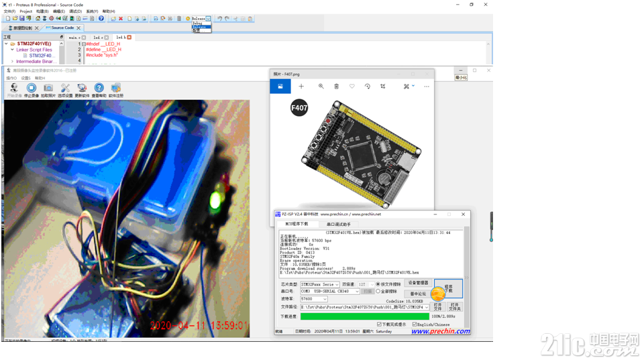Open the STM32Fxxx Serie chip type dropdown
Image resolution: width=644 pixels, height=362 pixels.
pos(337,284)
